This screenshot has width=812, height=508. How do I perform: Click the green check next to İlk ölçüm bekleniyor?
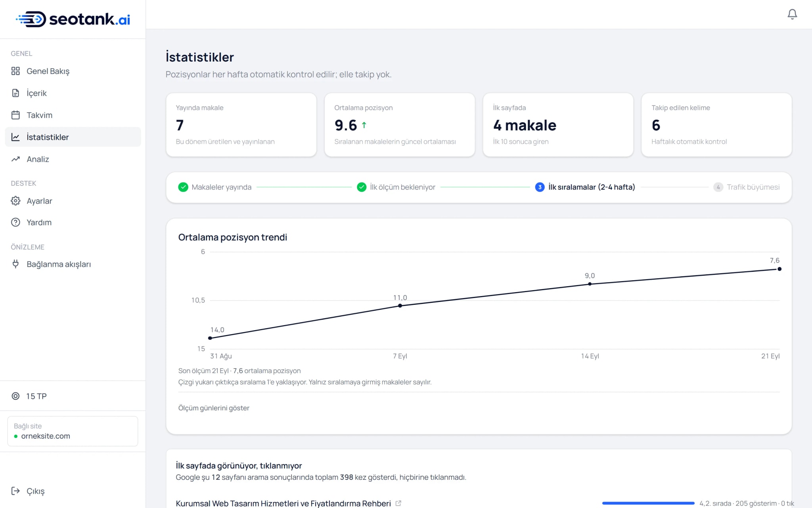[361, 187]
